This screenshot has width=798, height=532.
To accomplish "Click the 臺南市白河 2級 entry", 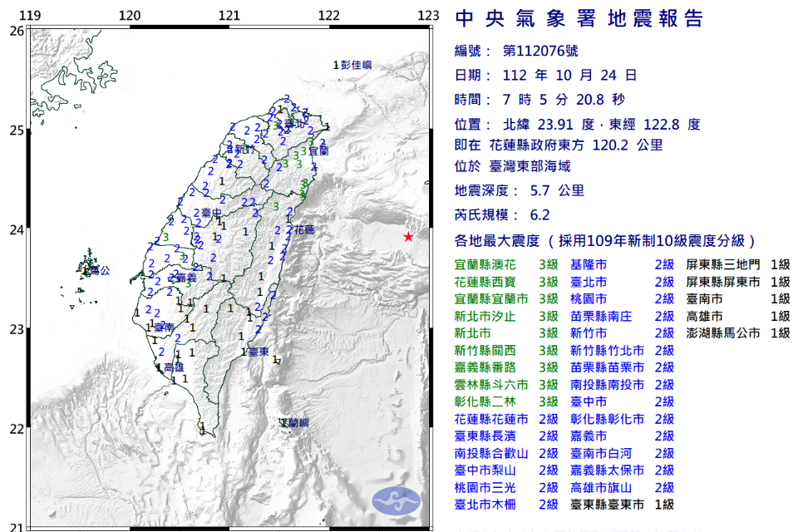I will [x=623, y=454].
